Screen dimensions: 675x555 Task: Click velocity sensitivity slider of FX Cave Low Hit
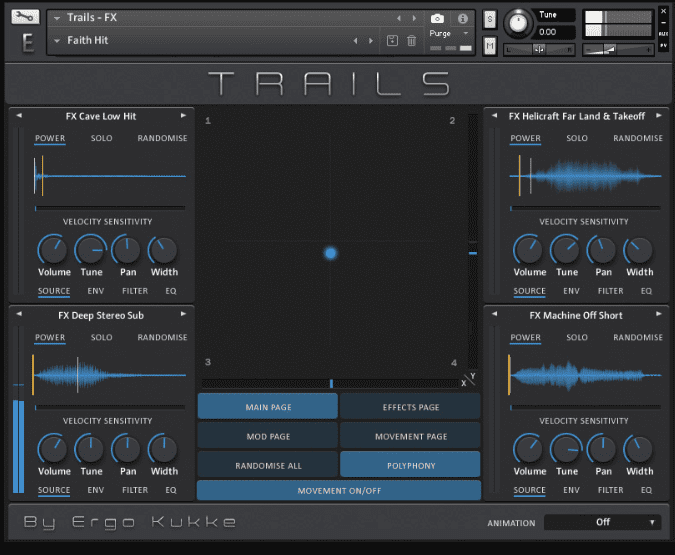point(110,208)
